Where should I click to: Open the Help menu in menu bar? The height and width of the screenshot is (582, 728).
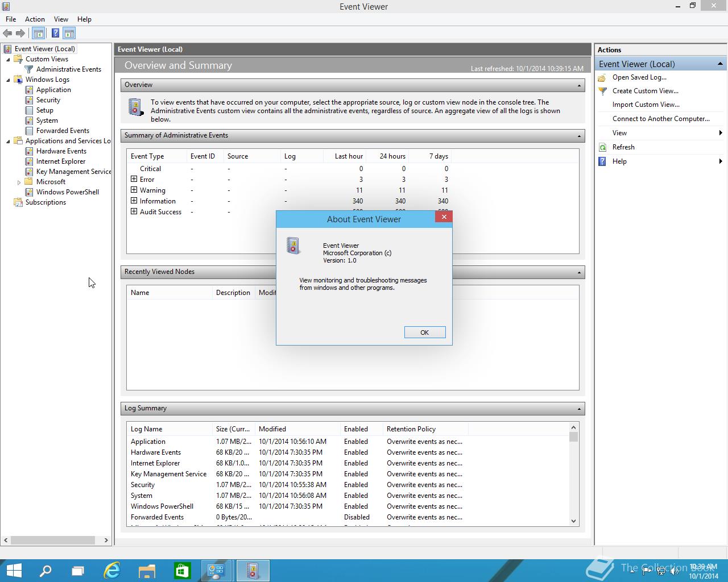pos(84,19)
